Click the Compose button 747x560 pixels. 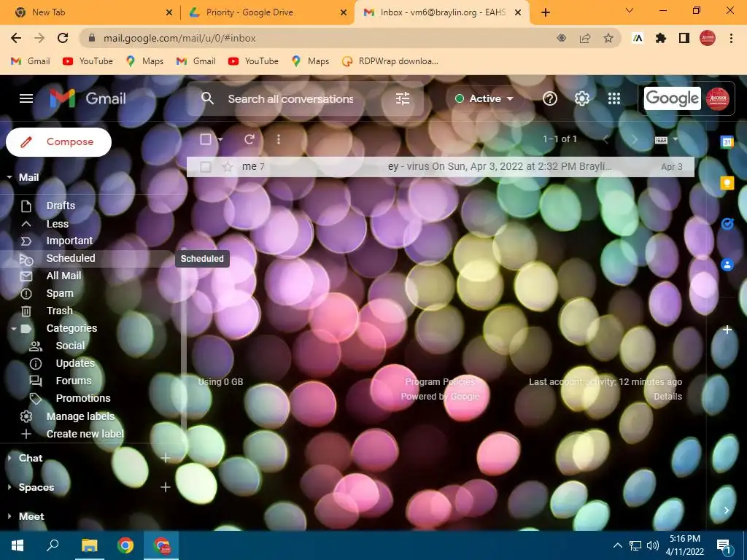click(58, 142)
